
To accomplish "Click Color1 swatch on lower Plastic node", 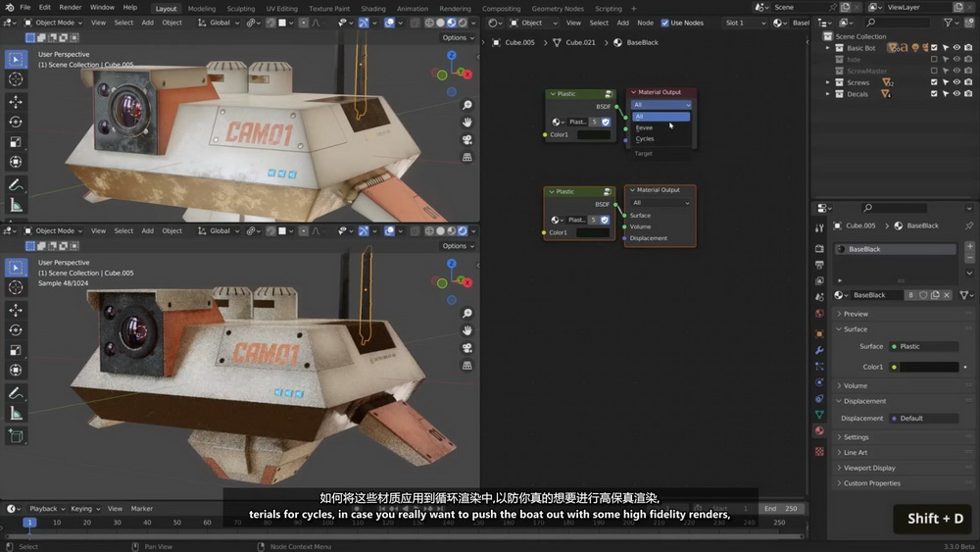I will pos(593,232).
